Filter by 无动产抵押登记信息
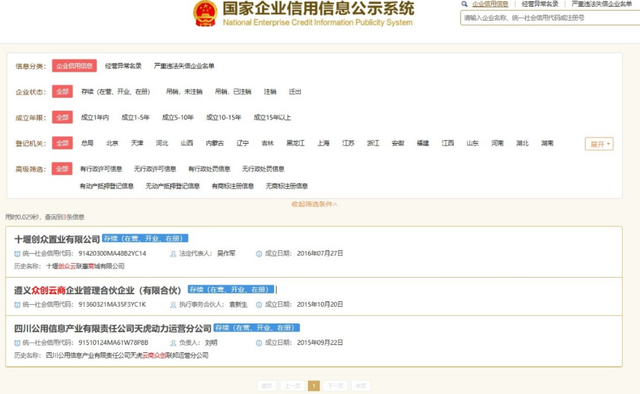640x394 pixels. click(x=173, y=186)
